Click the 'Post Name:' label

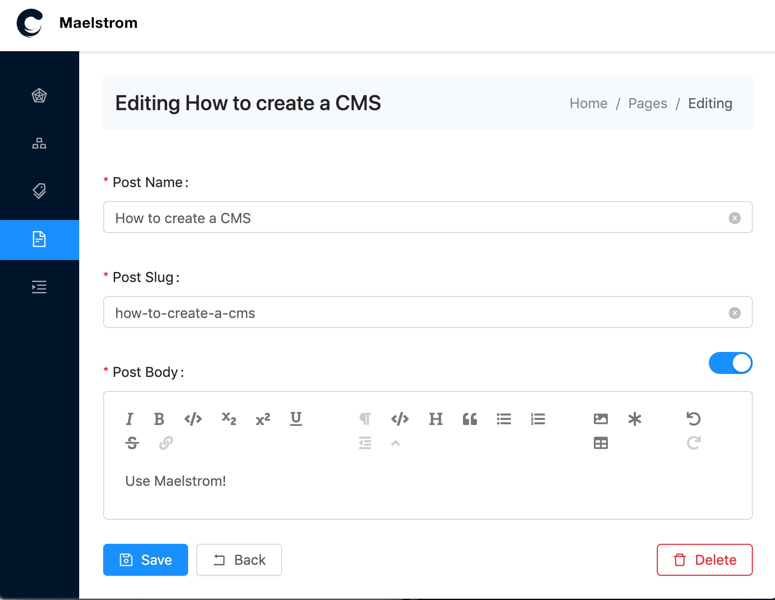[150, 182]
